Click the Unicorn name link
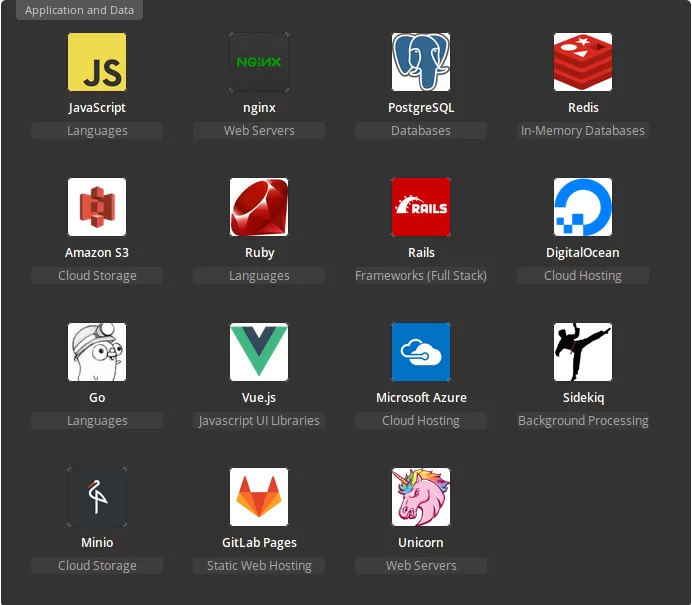The width and height of the screenshot is (692, 605). click(421, 542)
